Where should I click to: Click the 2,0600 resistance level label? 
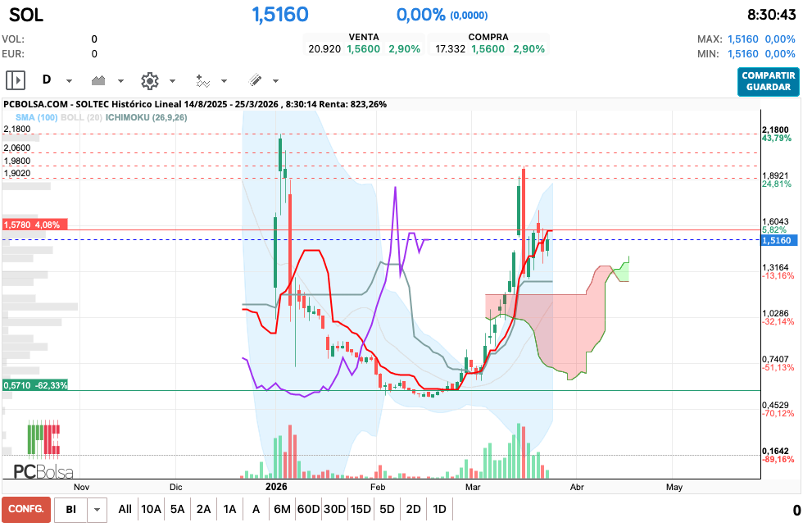pos(17,148)
